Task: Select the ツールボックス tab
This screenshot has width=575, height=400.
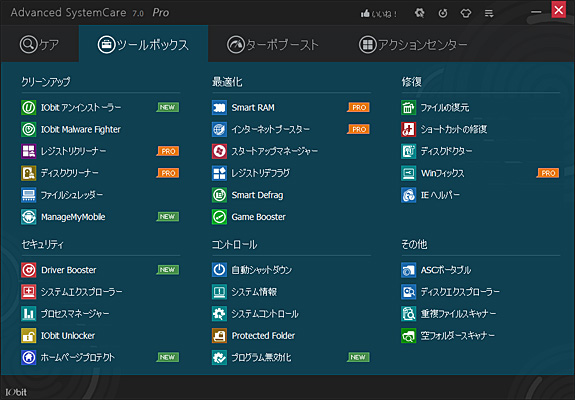Action: [x=143, y=44]
